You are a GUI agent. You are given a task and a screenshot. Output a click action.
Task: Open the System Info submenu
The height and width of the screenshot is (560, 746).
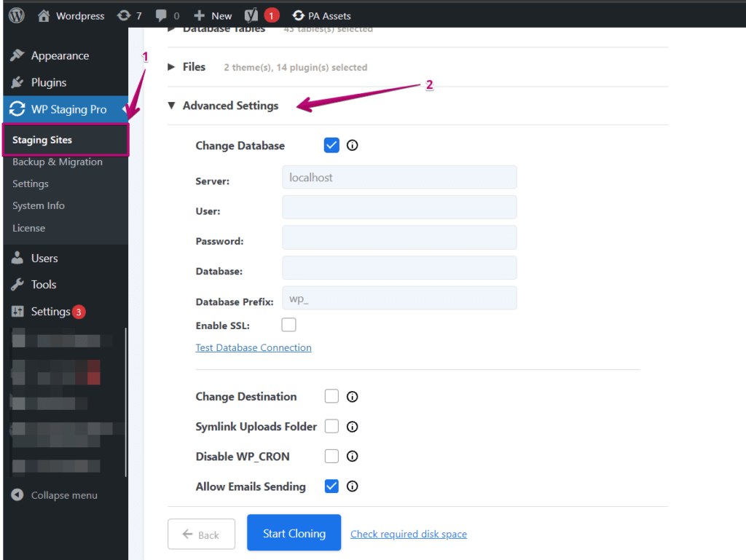(x=39, y=205)
